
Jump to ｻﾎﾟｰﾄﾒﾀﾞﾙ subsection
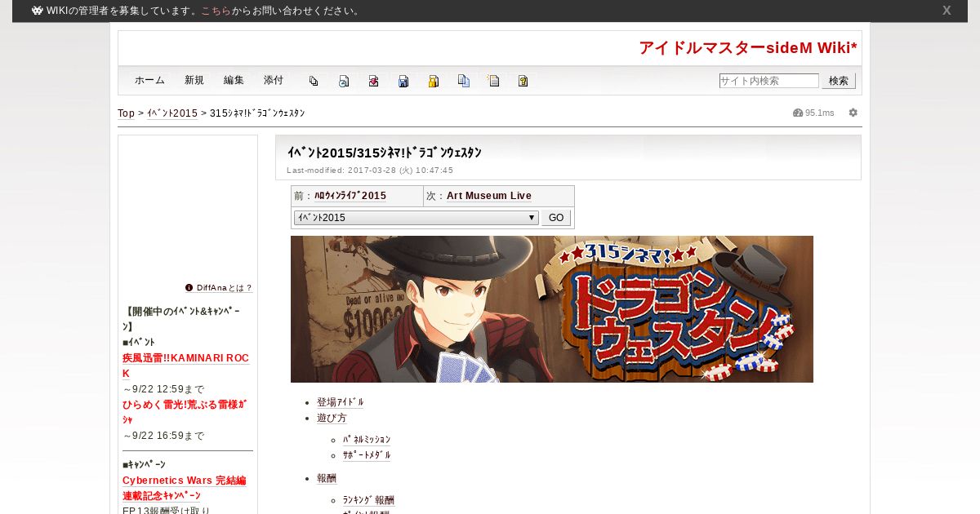point(367,455)
